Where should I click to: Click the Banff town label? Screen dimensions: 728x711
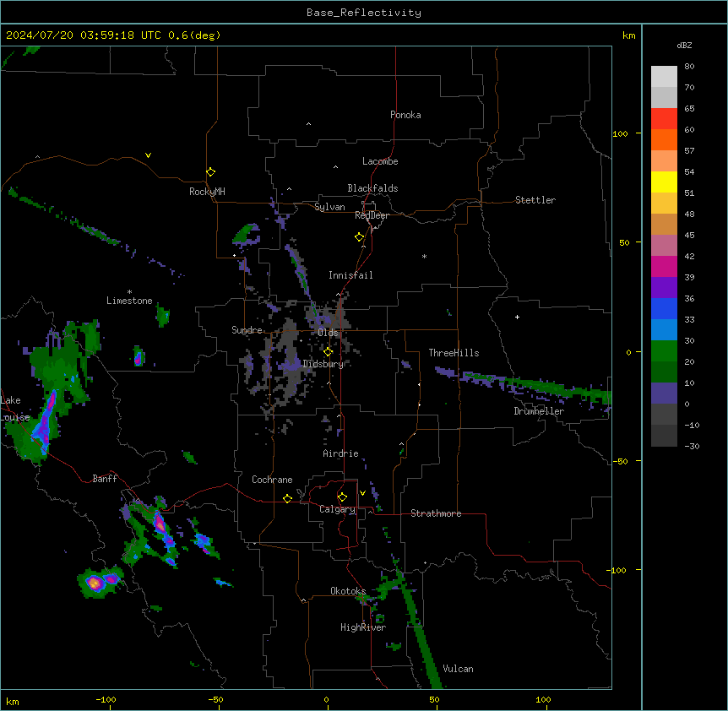[105, 479]
